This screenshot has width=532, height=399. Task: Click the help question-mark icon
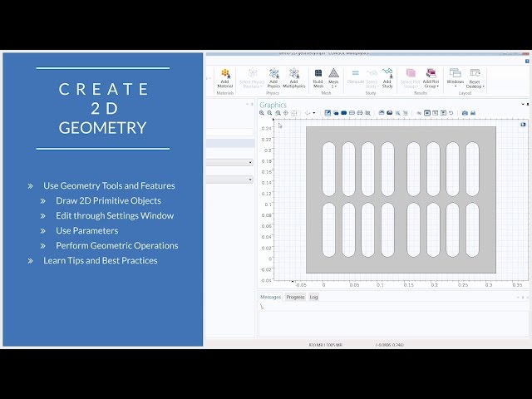527,61
